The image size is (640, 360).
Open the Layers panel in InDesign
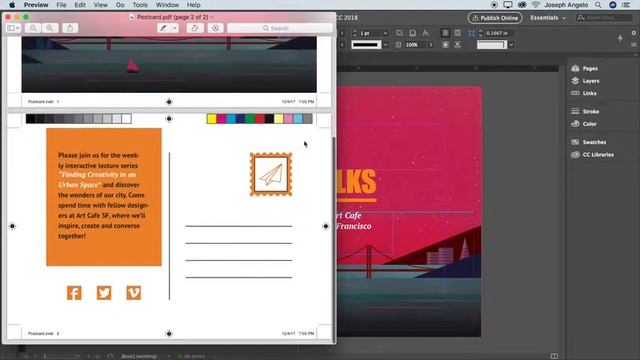click(x=585, y=81)
